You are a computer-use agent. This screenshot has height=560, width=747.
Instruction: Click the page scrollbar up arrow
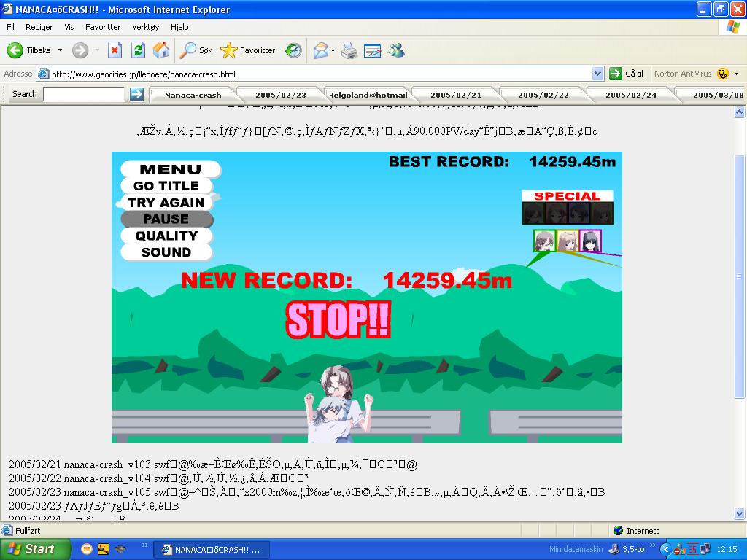click(740, 112)
